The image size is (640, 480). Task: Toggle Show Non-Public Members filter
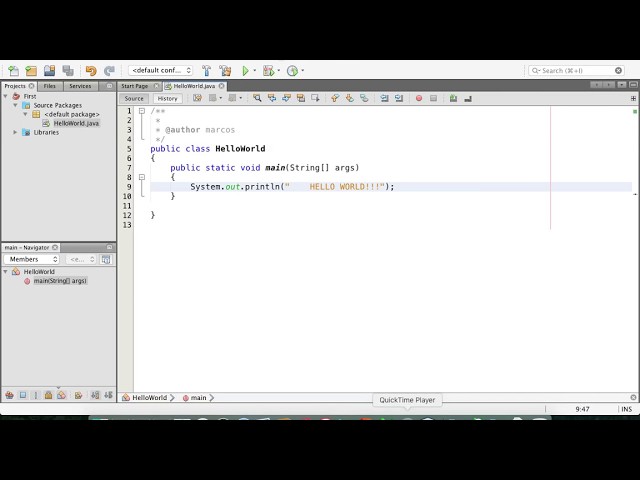(49, 395)
